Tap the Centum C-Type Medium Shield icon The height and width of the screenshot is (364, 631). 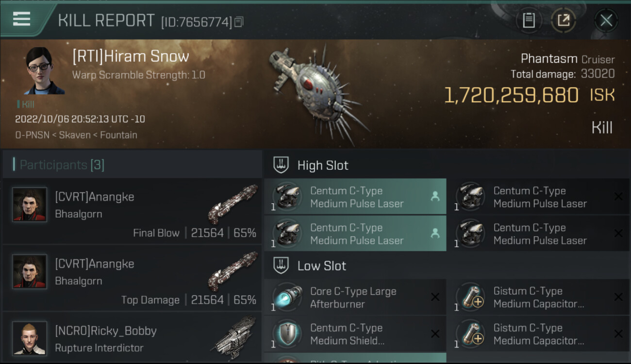287,334
